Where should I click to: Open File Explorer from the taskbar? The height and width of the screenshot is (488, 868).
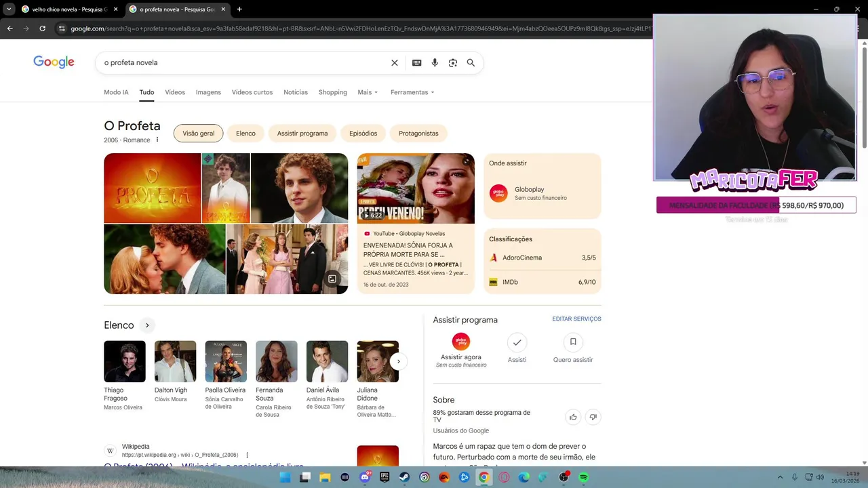325,477
